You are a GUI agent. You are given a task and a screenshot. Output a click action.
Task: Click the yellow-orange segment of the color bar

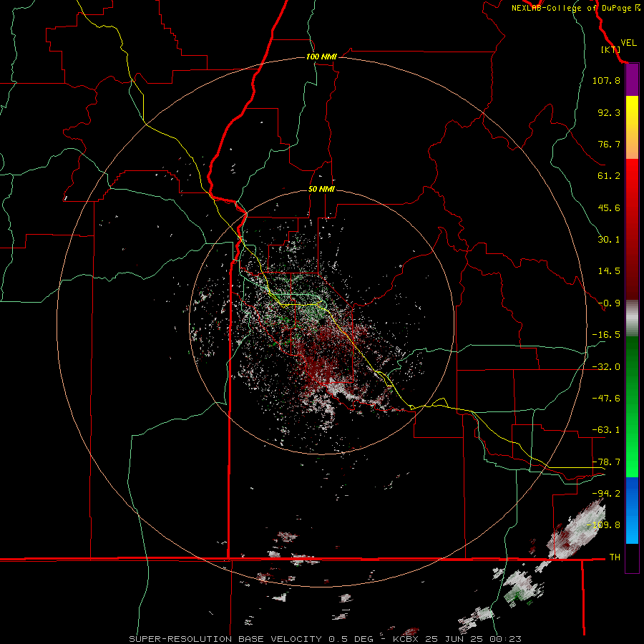pyautogui.click(x=632, y=127)
